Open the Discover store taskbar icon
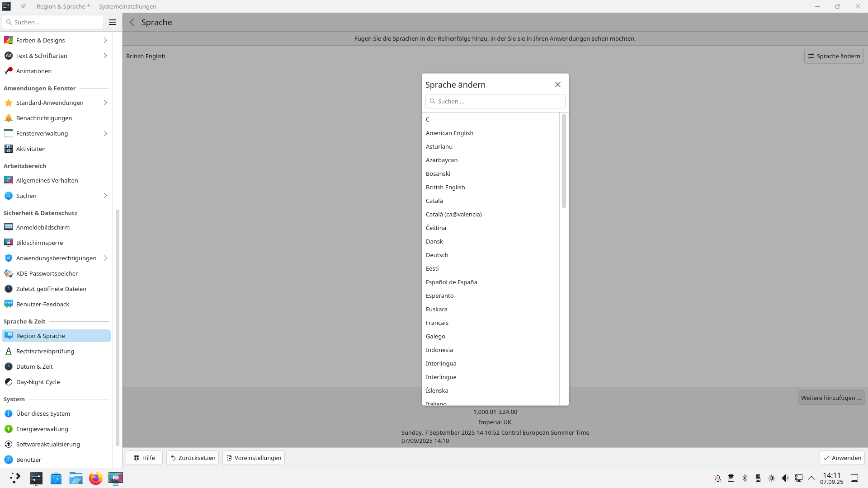The width and height of the screenshot is (868, 488). pyautogui.click(x=56, y=478)
